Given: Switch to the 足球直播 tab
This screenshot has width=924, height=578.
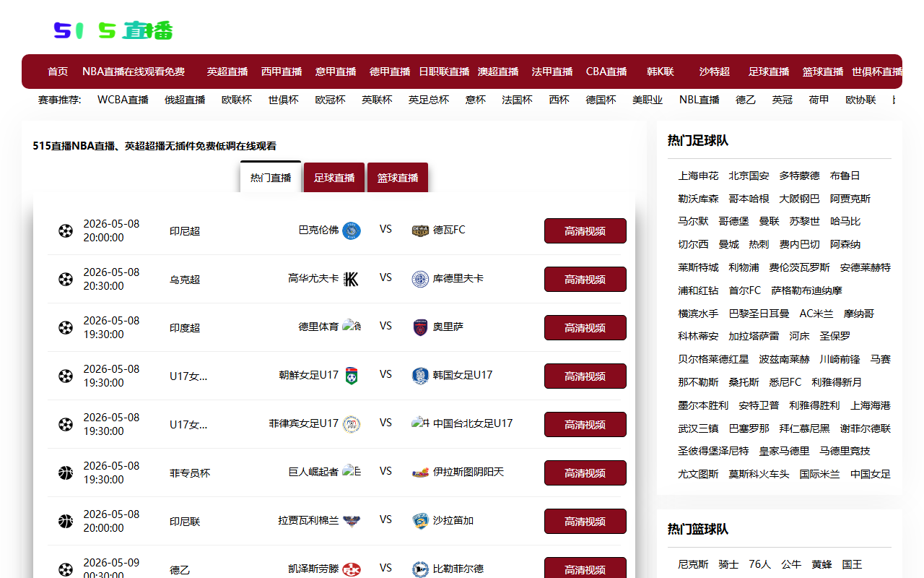Looking at the screenshot, I should (334, 178).
